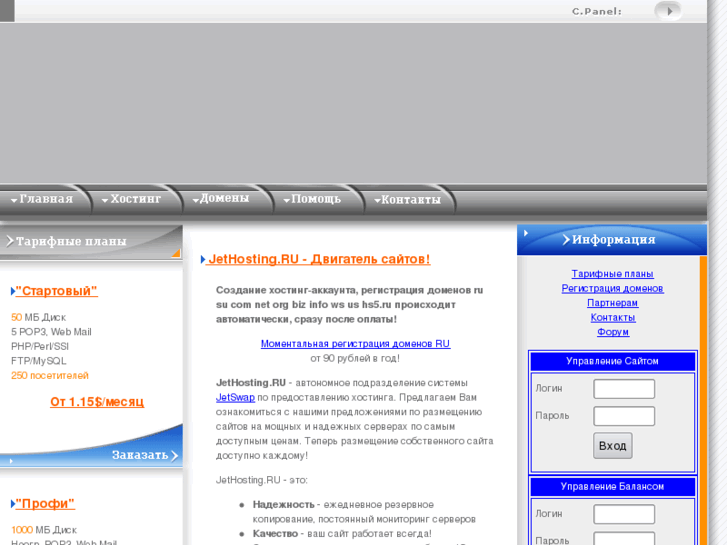Click the text "50 МБ Диск"
This screenshot has height=545, width=727.
tap(38, 317)
